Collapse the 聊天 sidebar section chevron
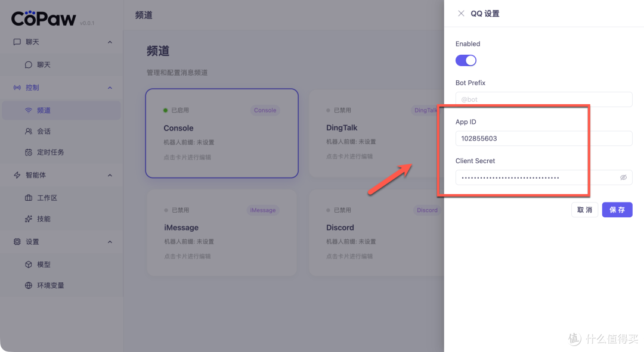 (110, 42)
